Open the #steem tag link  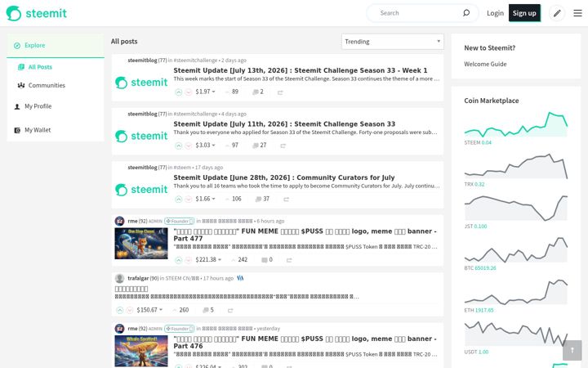tap(182, 168)
